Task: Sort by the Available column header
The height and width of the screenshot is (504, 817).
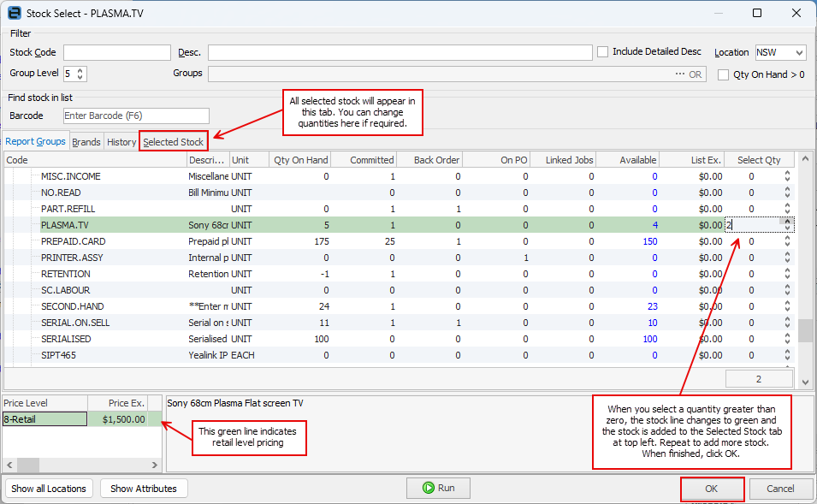Action: [627, 160]
